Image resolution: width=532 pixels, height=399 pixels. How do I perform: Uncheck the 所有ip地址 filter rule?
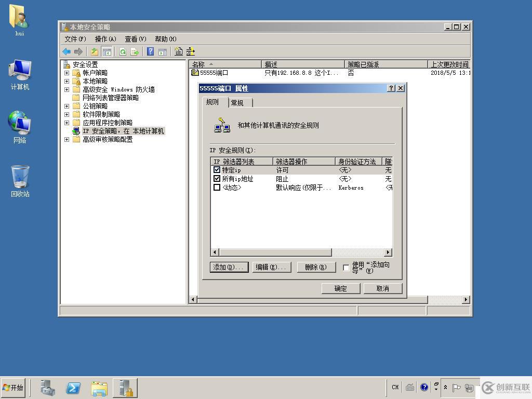click(217, 179)
